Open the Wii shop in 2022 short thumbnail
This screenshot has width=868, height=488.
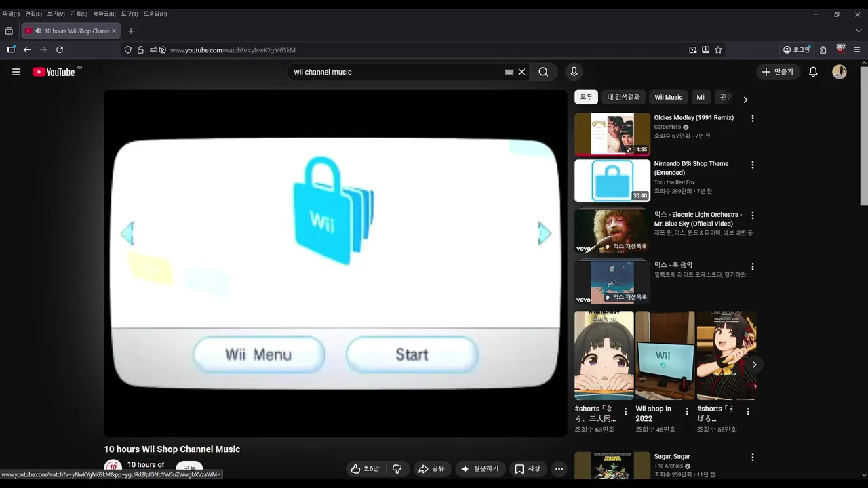pos(665,356)
